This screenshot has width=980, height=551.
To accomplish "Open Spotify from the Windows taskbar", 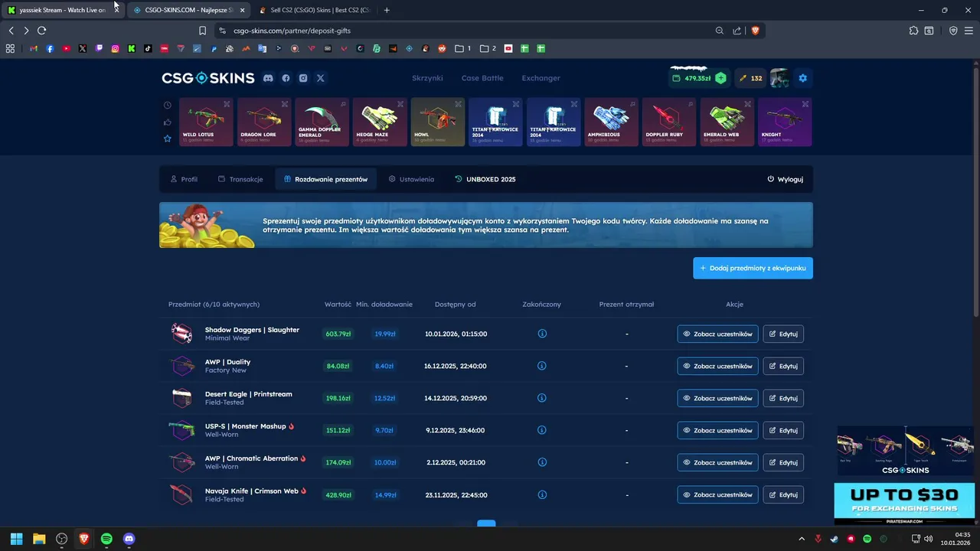I will click(106, 539).
